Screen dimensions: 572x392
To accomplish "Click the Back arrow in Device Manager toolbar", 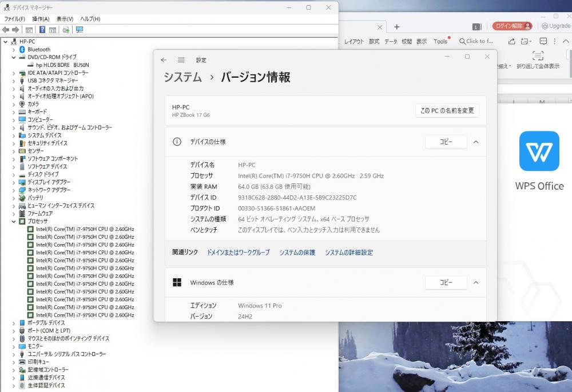I will click(6, 30).
